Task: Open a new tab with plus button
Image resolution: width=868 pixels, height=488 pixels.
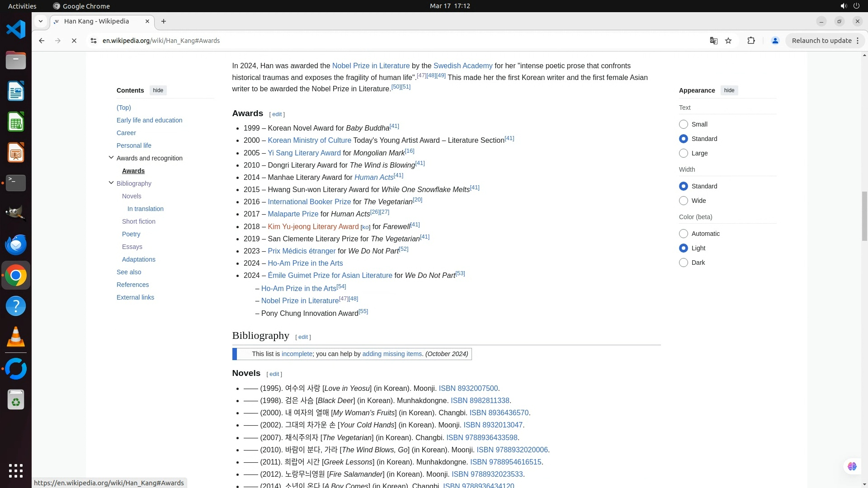Action: [x=164, y=21]
